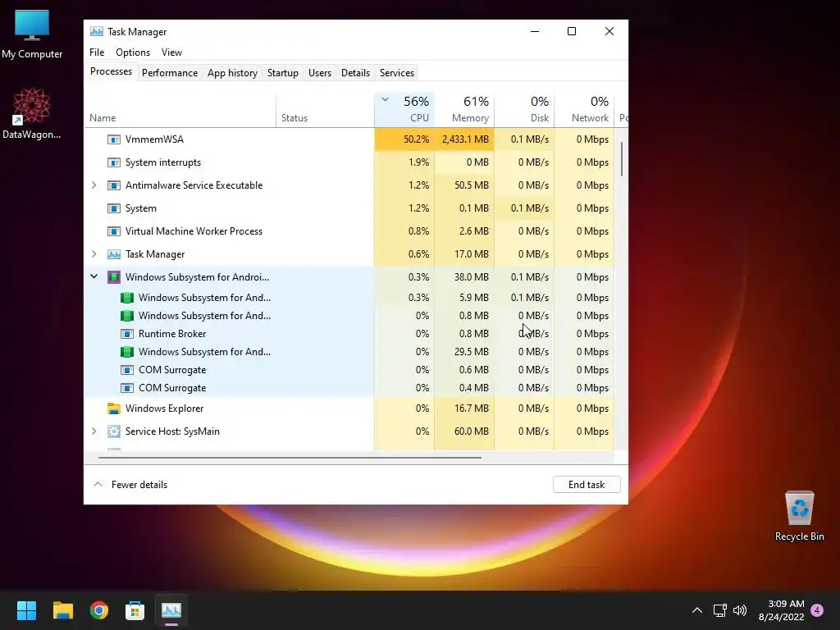
Task: Click the Windows Subsystem for Android group icon
Action: click(113, 277)
